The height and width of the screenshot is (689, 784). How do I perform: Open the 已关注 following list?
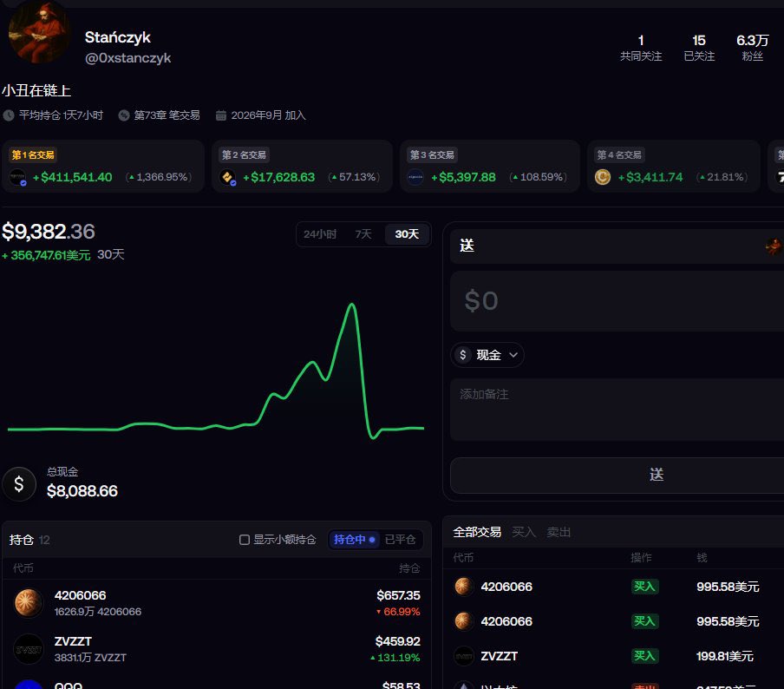(x=699, y=48)
